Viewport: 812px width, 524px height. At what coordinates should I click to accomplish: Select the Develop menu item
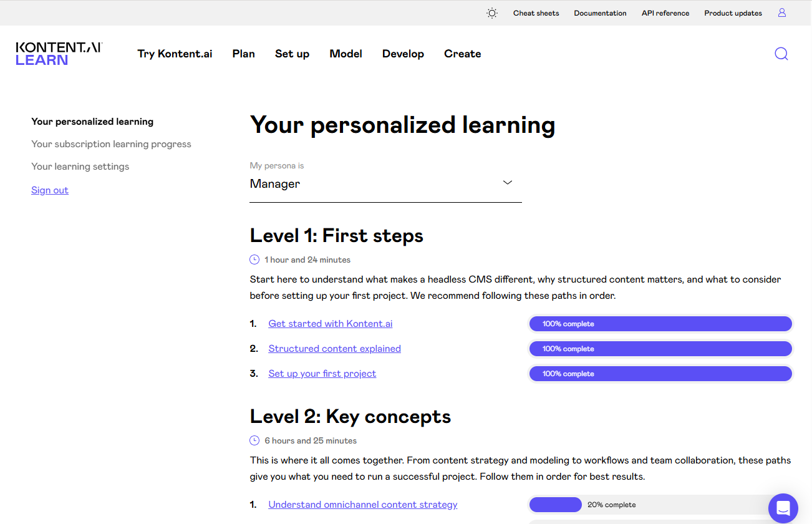403,54
